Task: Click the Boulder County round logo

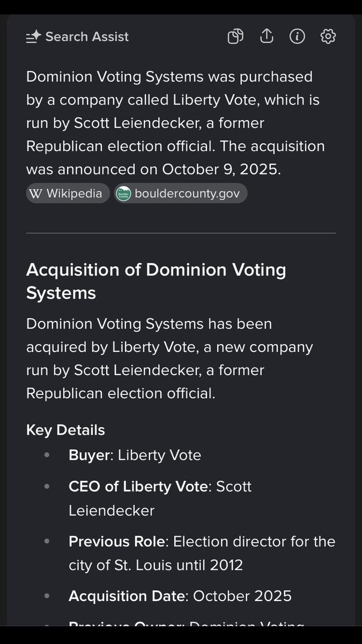Action: tap(123, 194)
